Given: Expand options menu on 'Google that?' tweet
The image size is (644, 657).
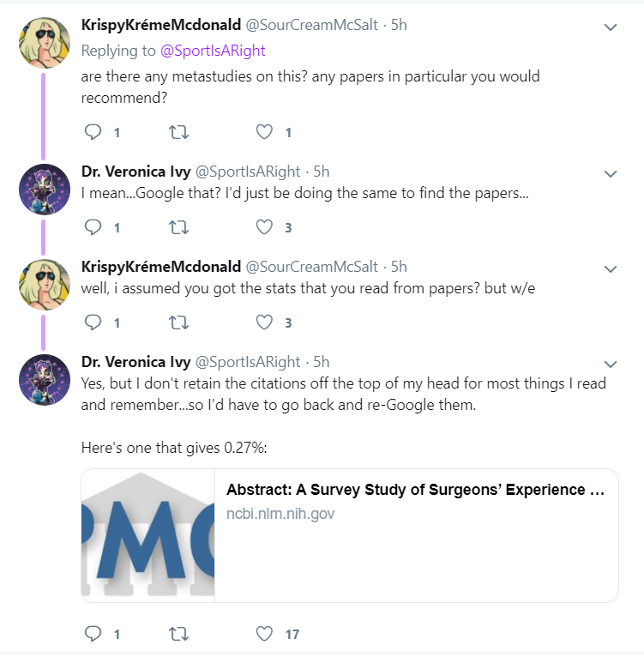Looking at the screenshot, I should coord(611,174).
